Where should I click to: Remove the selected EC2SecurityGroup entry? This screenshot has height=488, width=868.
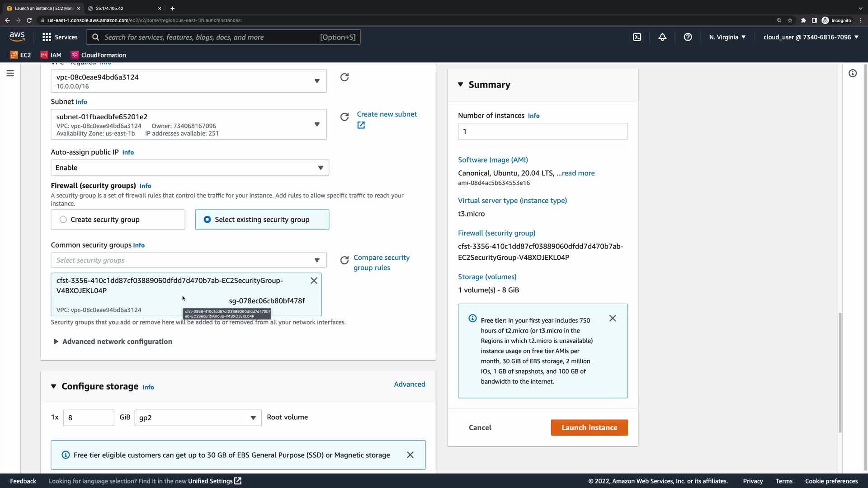pyautogui.click(x=314, y=281)
